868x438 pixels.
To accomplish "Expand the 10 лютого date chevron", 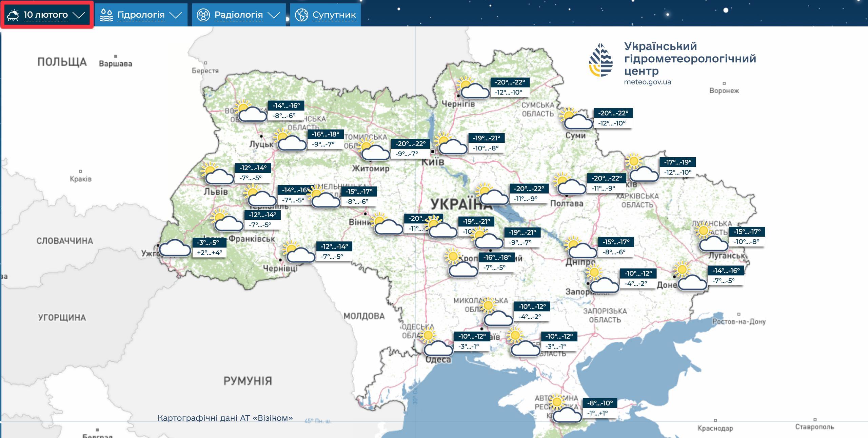I will pos(79,15).
